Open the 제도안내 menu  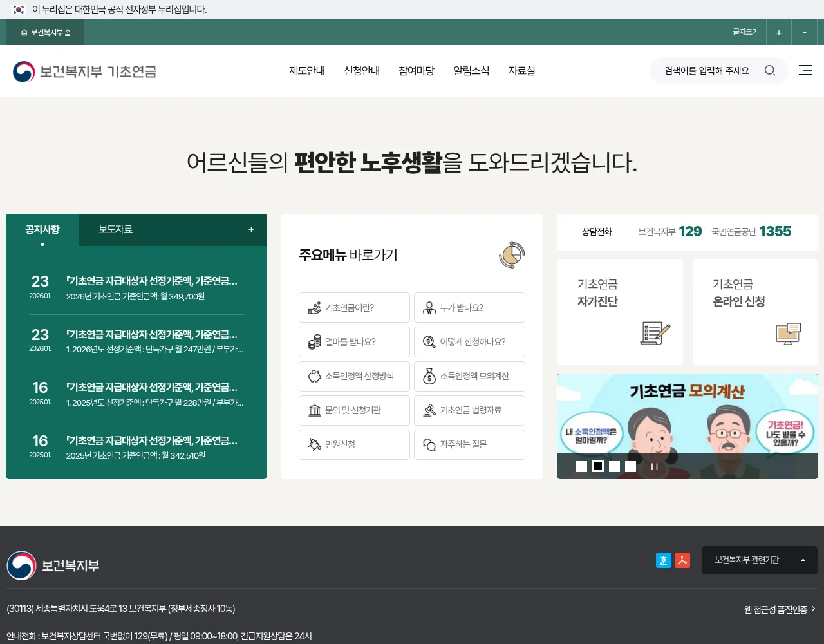[x=307, y=71]
